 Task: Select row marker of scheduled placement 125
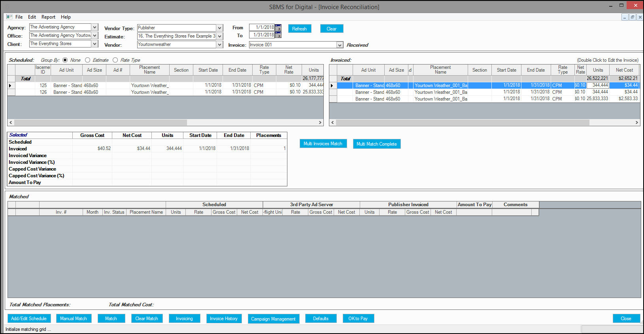11,85
